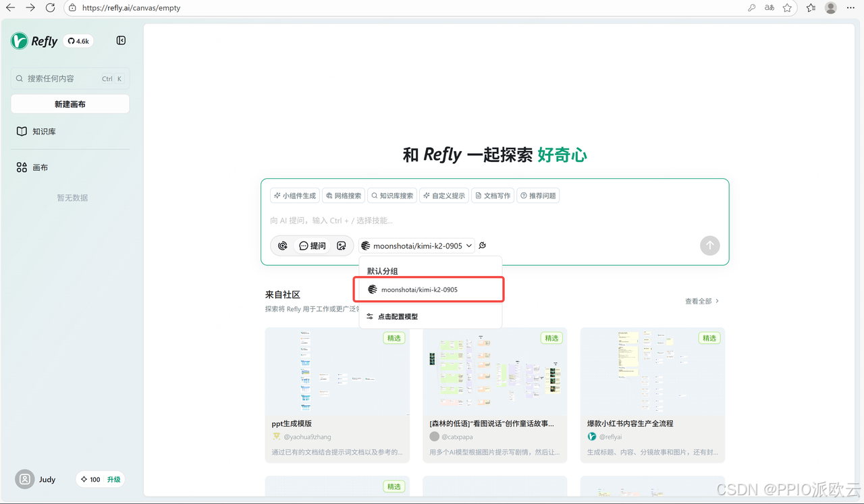This screenshot has height=504, width=864.
Task: Click the Refly logo in the sidebar
Action: point(34,41)
